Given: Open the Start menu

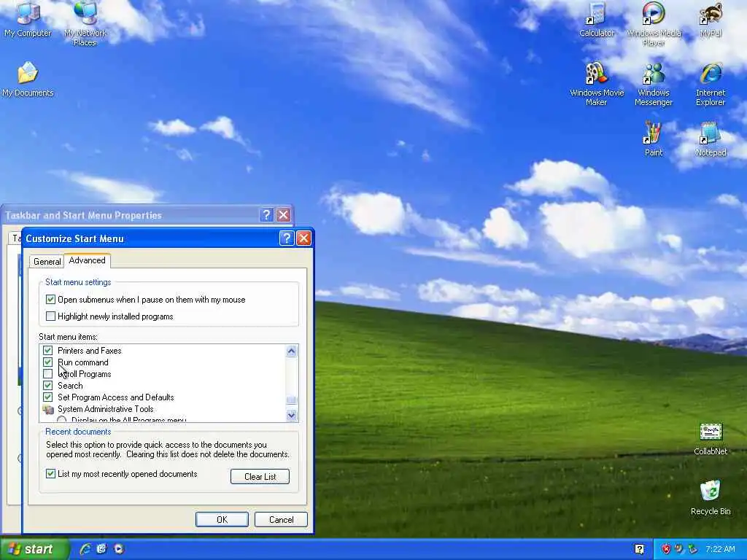Looking at the screenshot, I should (34, 549).
